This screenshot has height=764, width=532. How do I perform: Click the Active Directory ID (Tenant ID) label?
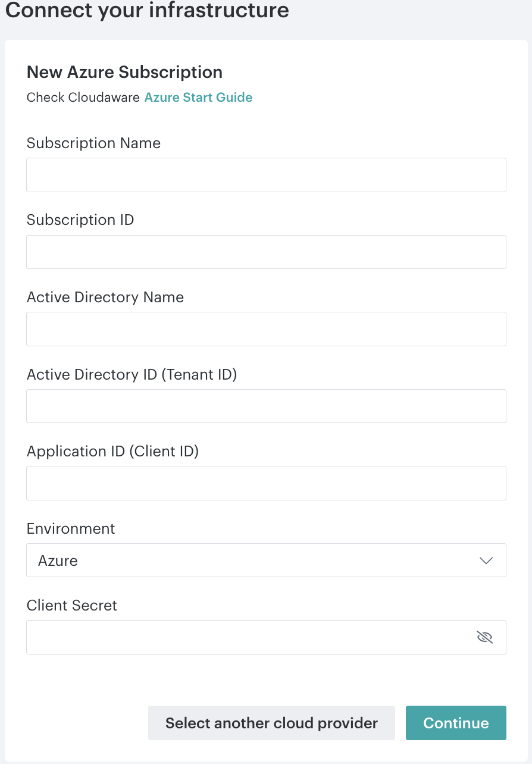132,375
